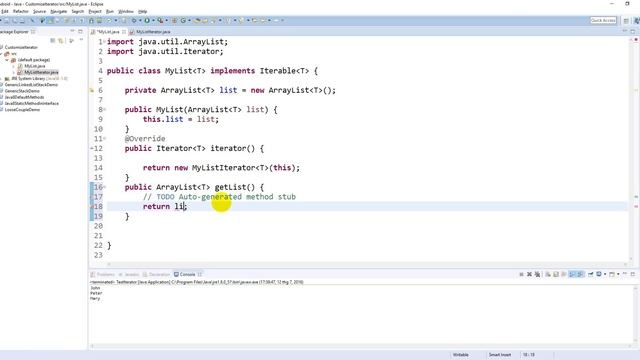Select JRE System Library in tree
Image resolution: width=640 pixels, height=360 pixels.
(39, 78)
